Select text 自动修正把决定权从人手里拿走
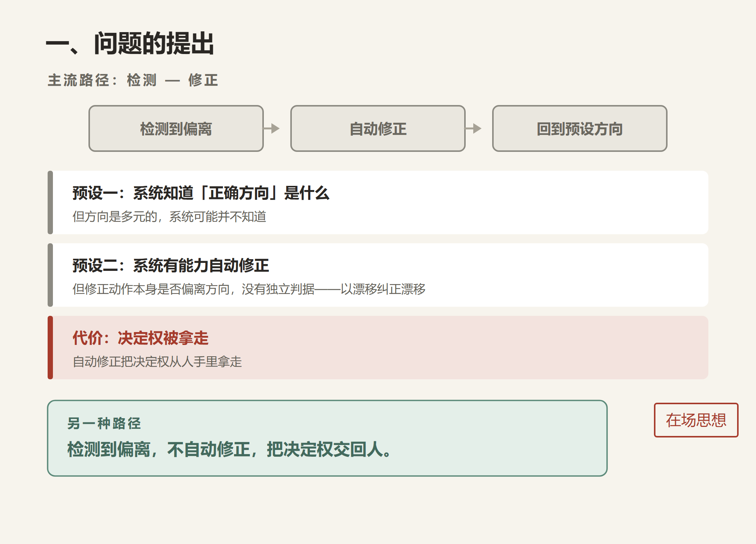Viewport: 756px width, 544px height. (157, 362)
